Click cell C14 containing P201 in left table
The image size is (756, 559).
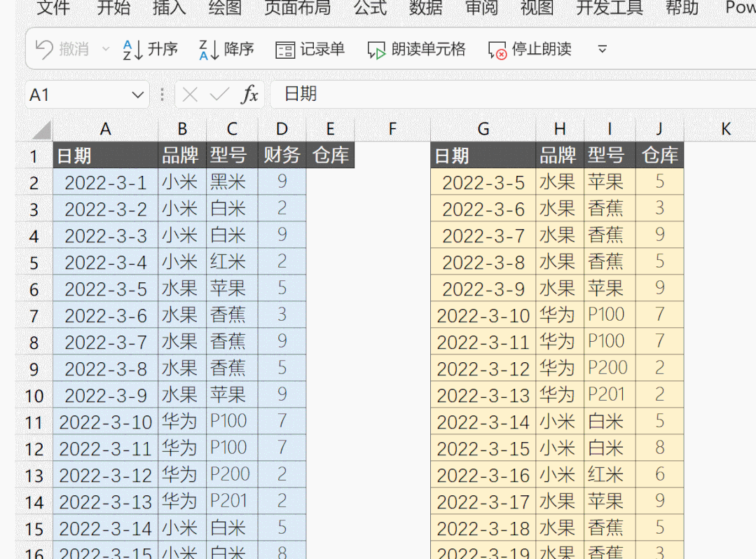coord(232,501)
